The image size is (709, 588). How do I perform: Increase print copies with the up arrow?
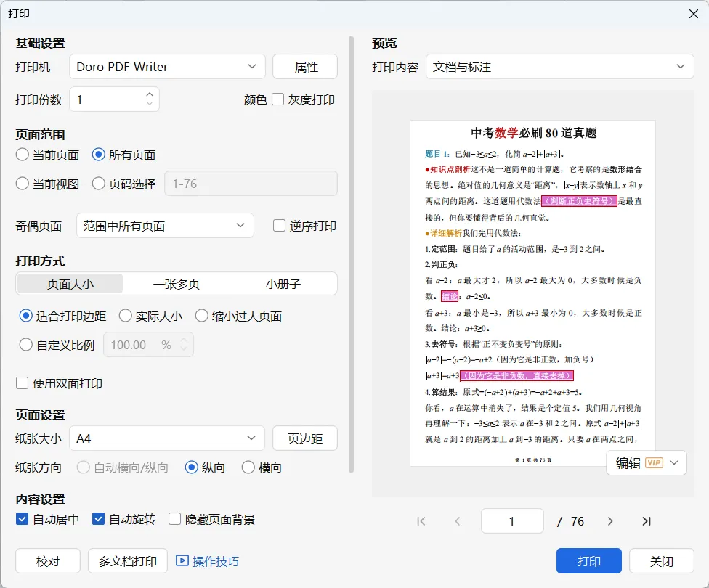150,94
